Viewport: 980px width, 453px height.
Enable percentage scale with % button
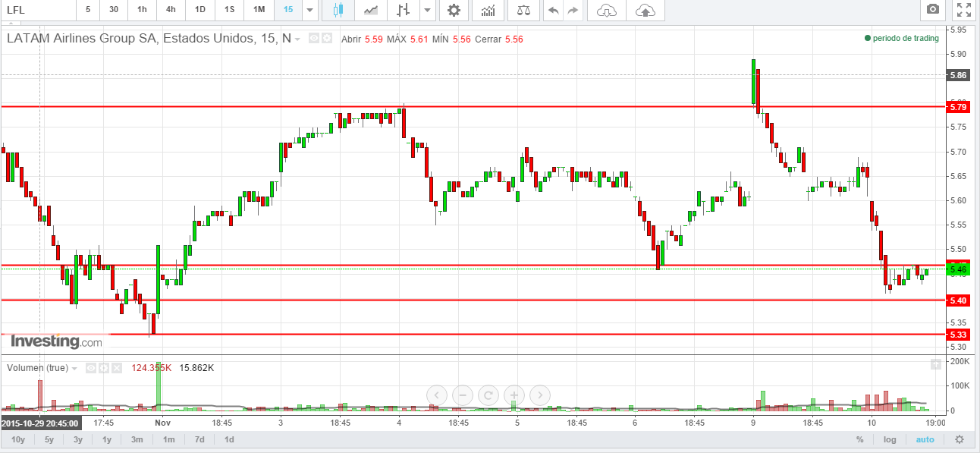[859, 439]
